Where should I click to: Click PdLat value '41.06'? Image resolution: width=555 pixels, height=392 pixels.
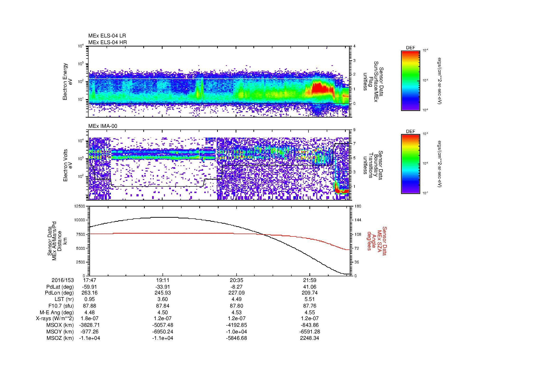[310, 287]
